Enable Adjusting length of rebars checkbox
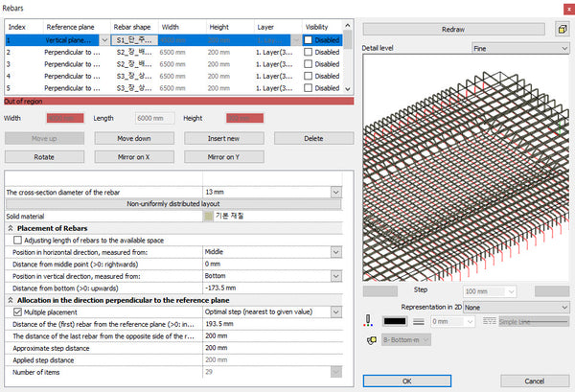 (18, 241)
